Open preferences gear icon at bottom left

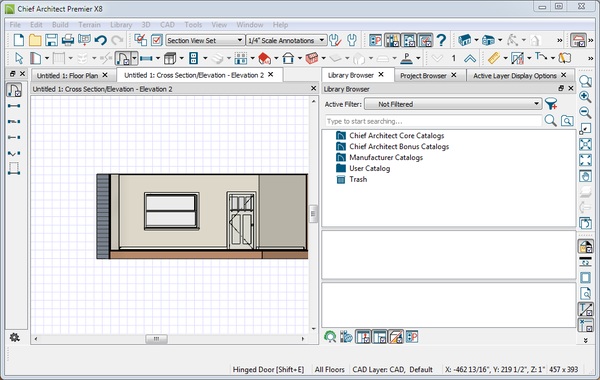(15, 337)
